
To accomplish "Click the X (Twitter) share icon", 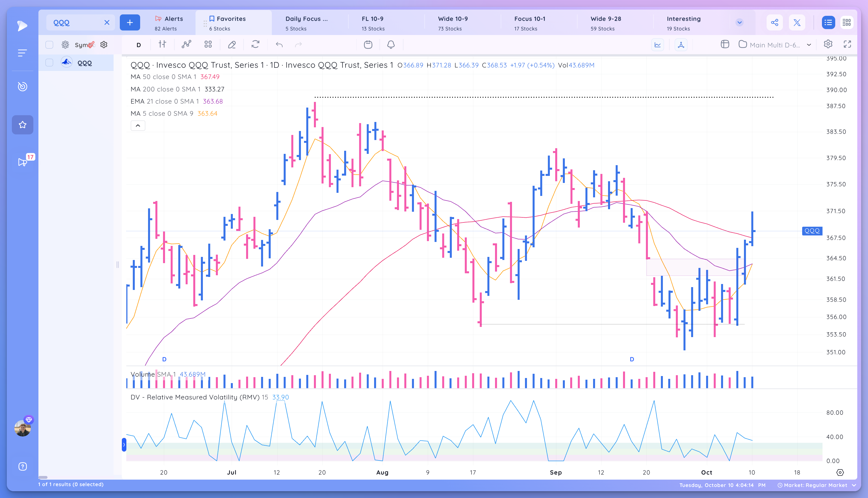I will tap(797, 23).
